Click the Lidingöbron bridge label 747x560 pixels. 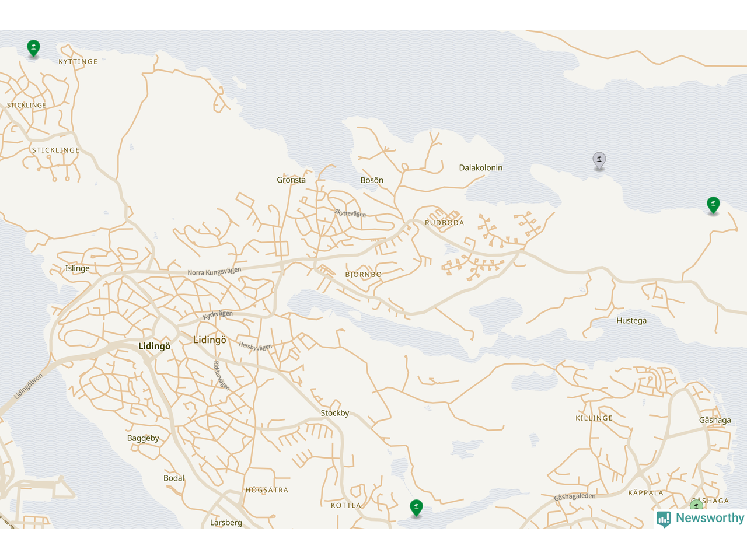click(29, 386)
